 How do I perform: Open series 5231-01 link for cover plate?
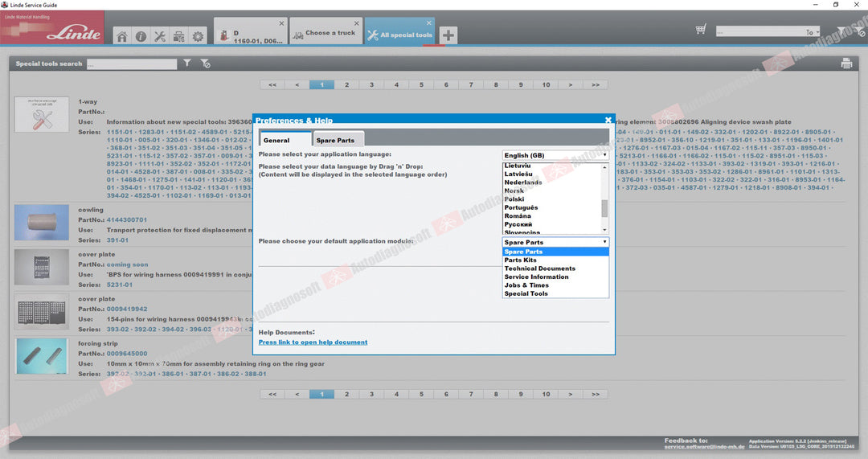(120, 285)
